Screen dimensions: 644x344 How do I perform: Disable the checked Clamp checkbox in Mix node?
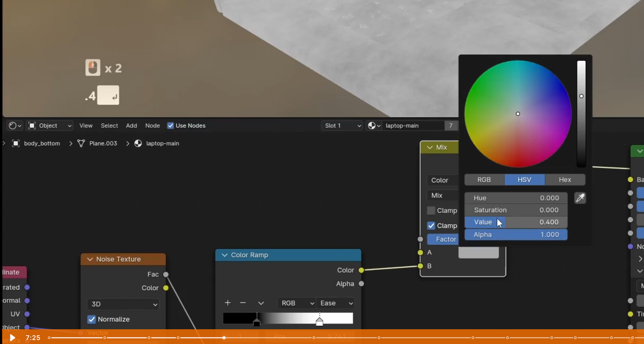pos(431,226)
